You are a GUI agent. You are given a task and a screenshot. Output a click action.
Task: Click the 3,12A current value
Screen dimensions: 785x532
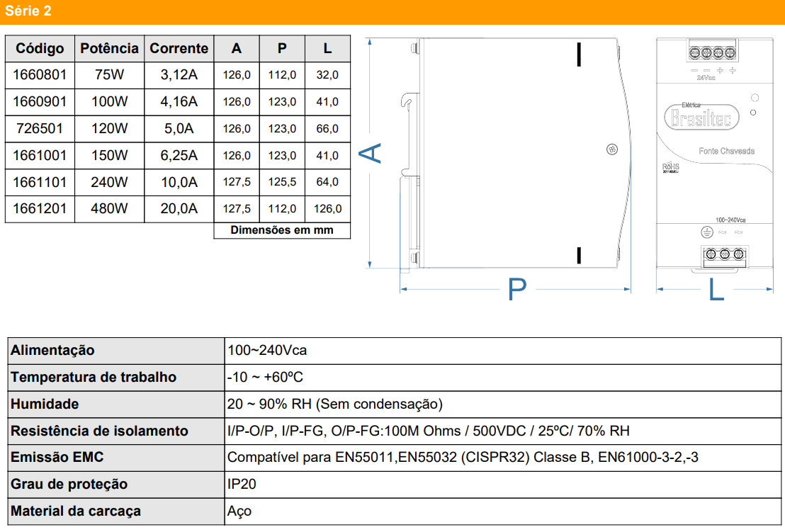click(179, 75)
